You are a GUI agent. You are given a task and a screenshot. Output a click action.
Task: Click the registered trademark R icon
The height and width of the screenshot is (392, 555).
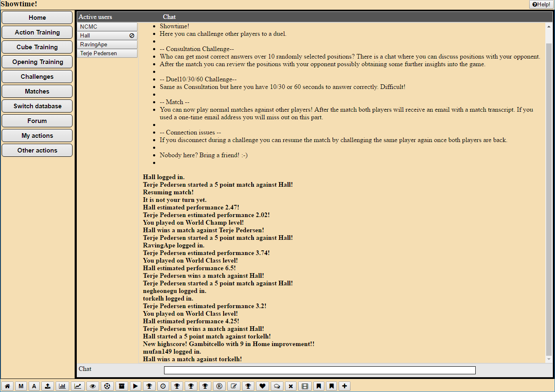click(x=219, y=386)
